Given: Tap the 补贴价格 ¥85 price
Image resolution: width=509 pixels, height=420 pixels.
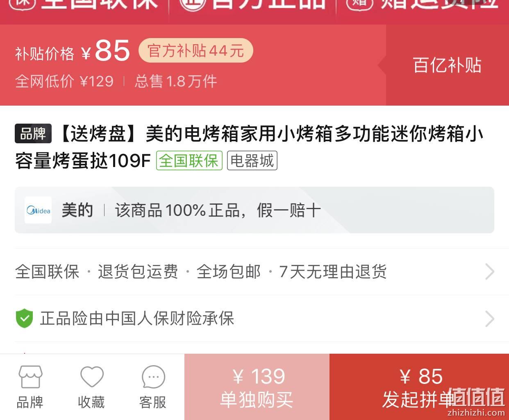Looking at the screenshot, I should (x=73, y=51).
